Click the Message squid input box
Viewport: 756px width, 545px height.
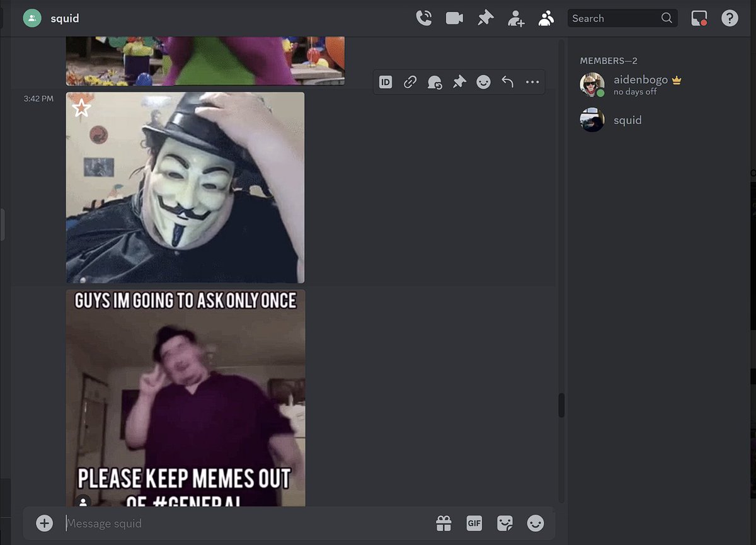tap(246, 524)
